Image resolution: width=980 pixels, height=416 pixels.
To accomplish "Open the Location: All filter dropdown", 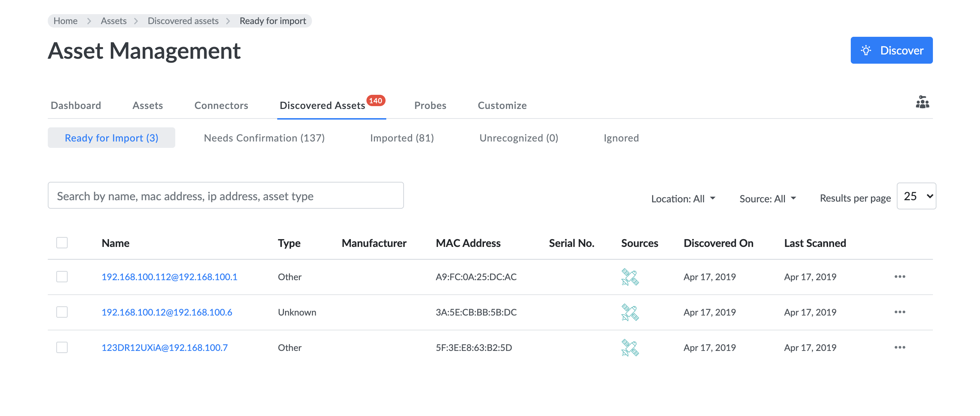I will click(683, 198).
